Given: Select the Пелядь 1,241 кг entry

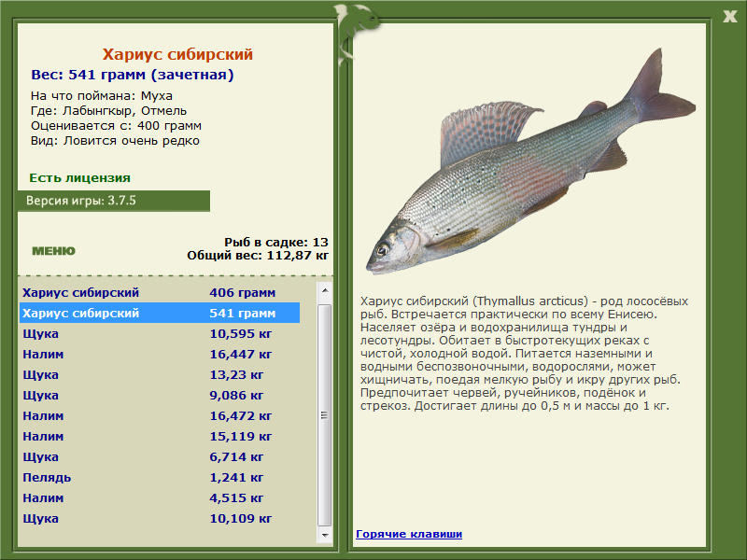Looking at the screenshot, I should click(x=160, y=477).
